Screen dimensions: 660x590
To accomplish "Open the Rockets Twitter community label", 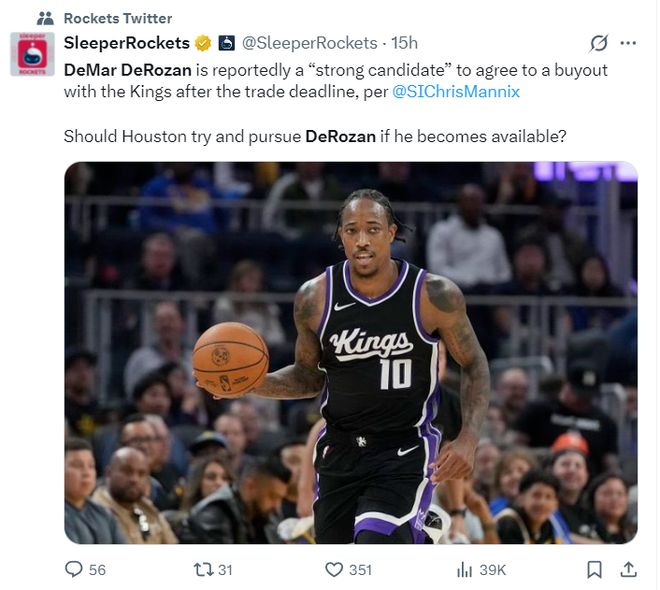I will coord(118,19).
